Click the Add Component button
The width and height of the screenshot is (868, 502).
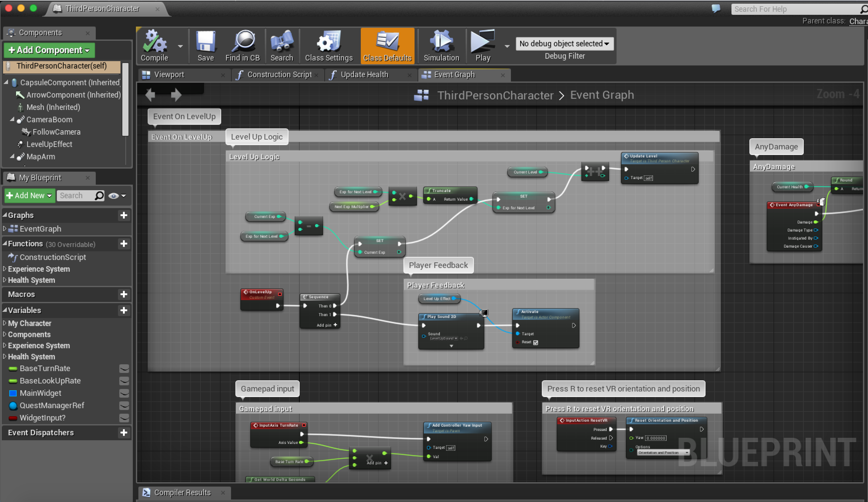tap(49, 50)
